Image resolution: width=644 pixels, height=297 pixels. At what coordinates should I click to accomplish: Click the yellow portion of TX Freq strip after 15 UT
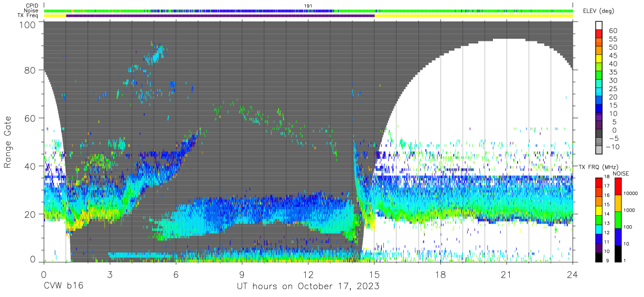point(474,16)
